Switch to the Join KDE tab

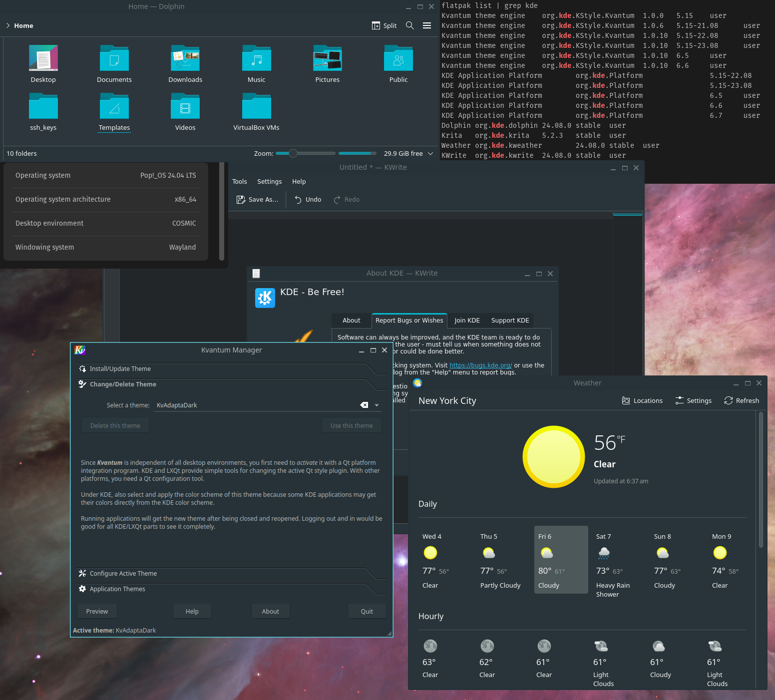tap(467, 321)
